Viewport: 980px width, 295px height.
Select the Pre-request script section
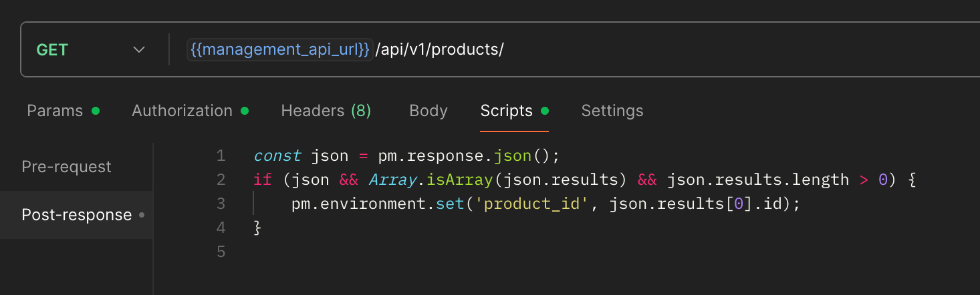[66, 167]
